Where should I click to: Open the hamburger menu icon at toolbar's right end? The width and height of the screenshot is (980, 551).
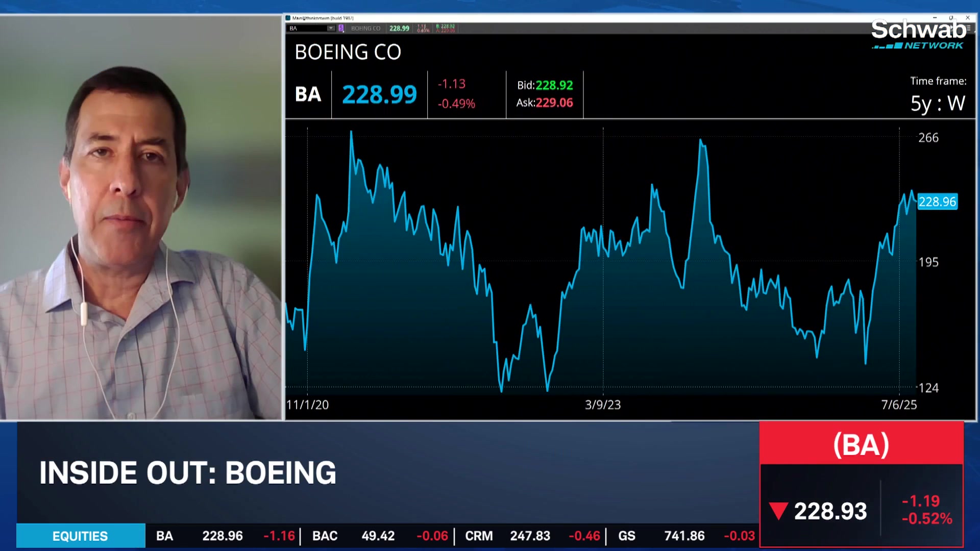tap(968, 29)
